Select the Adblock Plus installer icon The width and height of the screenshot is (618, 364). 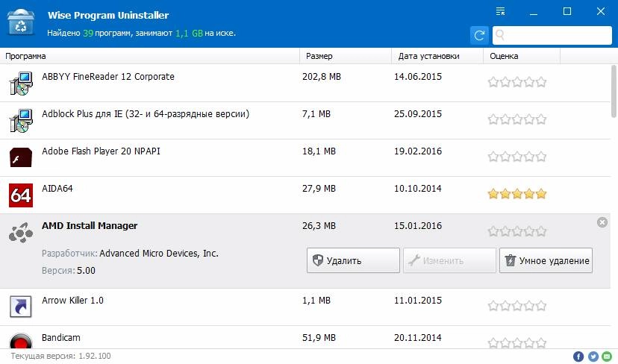[21, 121]
